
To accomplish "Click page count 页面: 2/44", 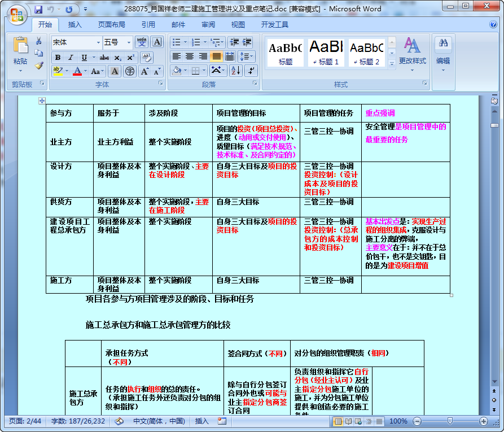I will pos(25,421).
